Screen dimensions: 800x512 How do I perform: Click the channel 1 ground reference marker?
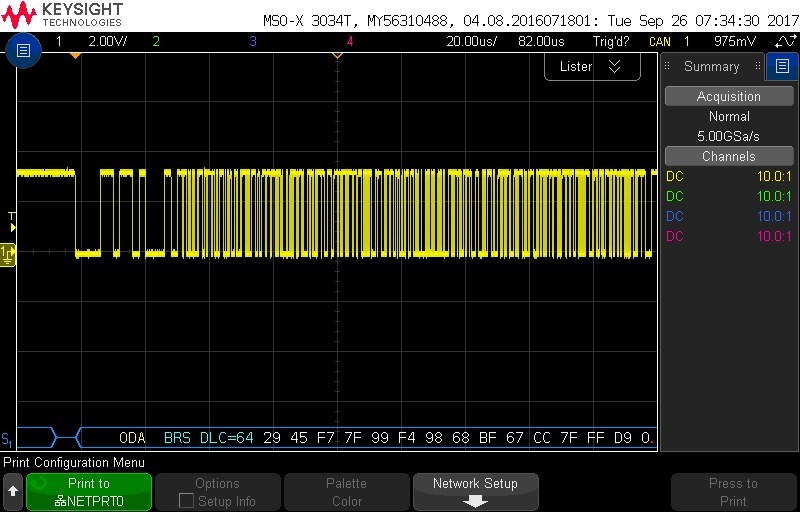[x=8, y=253]
